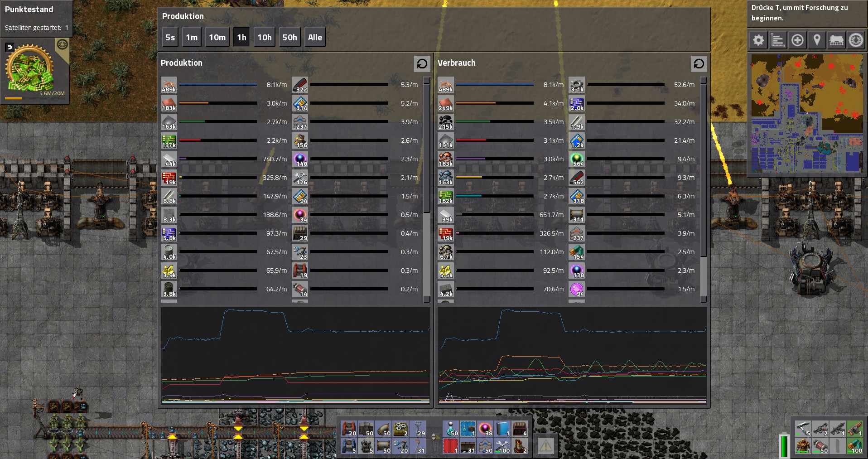This screenshot has width=868, height=459.
Task: Select the pickaxe tool slot showing 5
Action: pyautogui.click(x=803, y=428)
